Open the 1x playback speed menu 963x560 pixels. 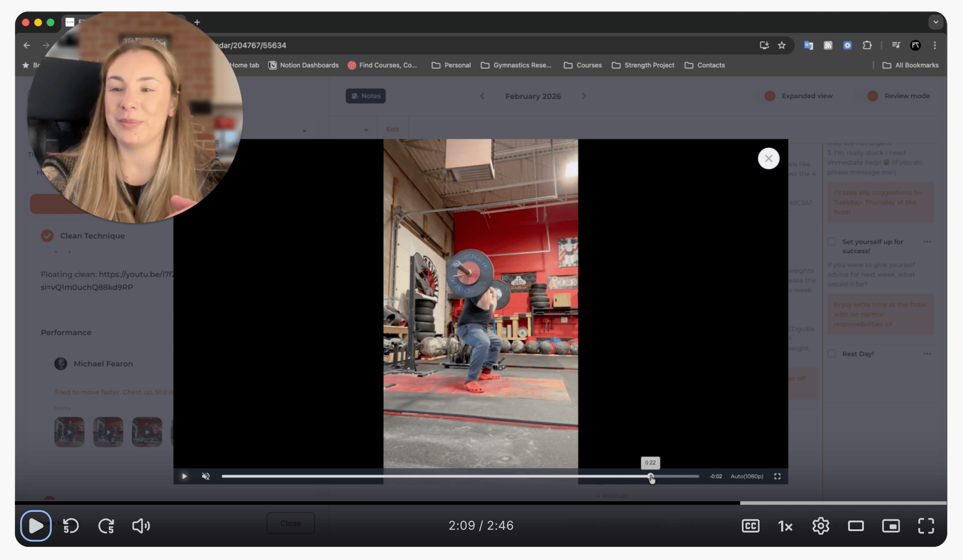click(785, 526)
